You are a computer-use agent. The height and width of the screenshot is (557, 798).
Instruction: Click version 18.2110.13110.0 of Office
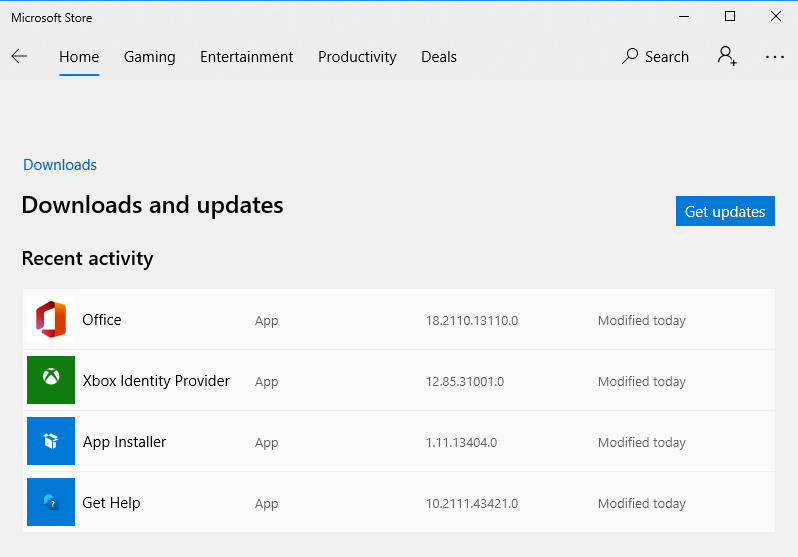472,321
